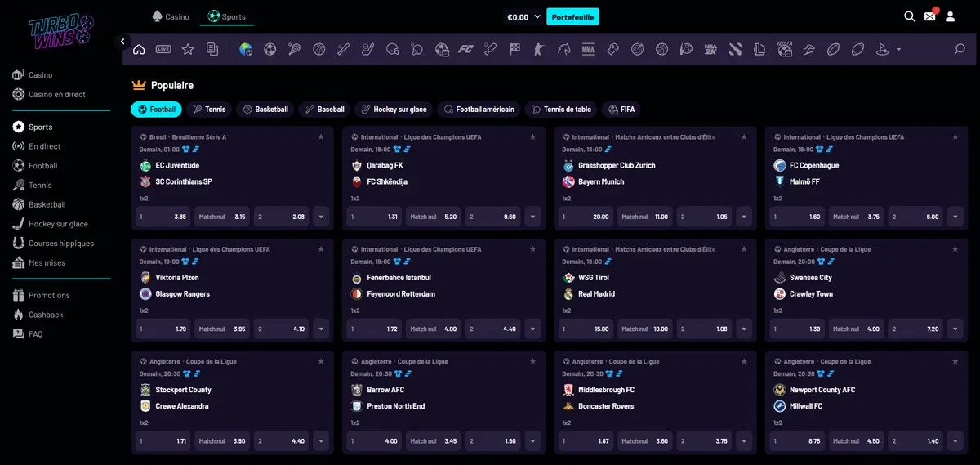Screen dimensions: 980x465
Task: Open the bet slips document icon
Action: click(212, 49)
